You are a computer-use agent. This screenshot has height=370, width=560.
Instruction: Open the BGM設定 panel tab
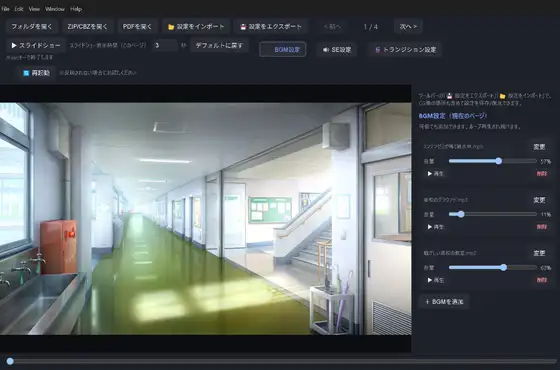point(282,50)
